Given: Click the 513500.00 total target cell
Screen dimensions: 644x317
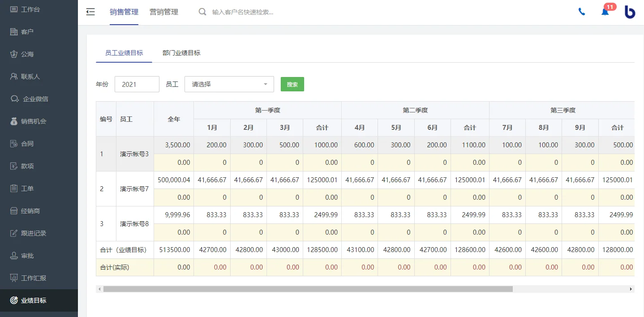Looking at the screenshot, I should [174, 250].
